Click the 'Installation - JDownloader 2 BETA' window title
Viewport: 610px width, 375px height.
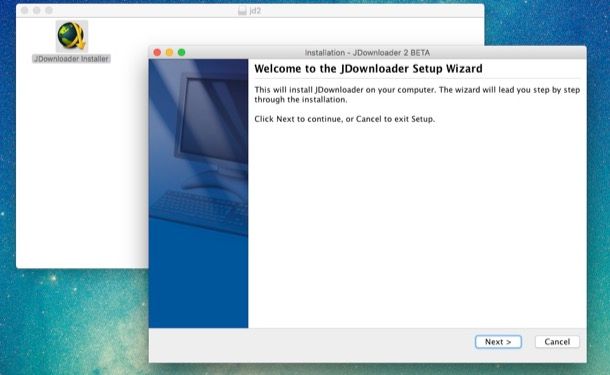(367, 53)
